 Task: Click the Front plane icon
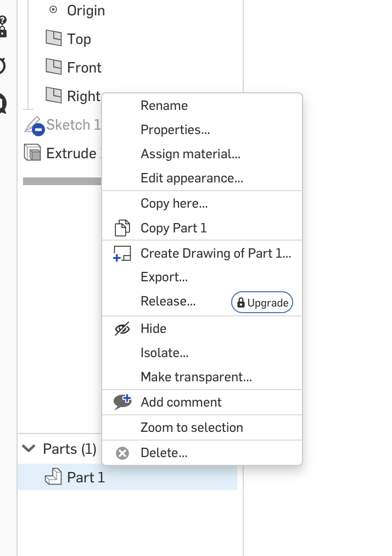(54, 67)
